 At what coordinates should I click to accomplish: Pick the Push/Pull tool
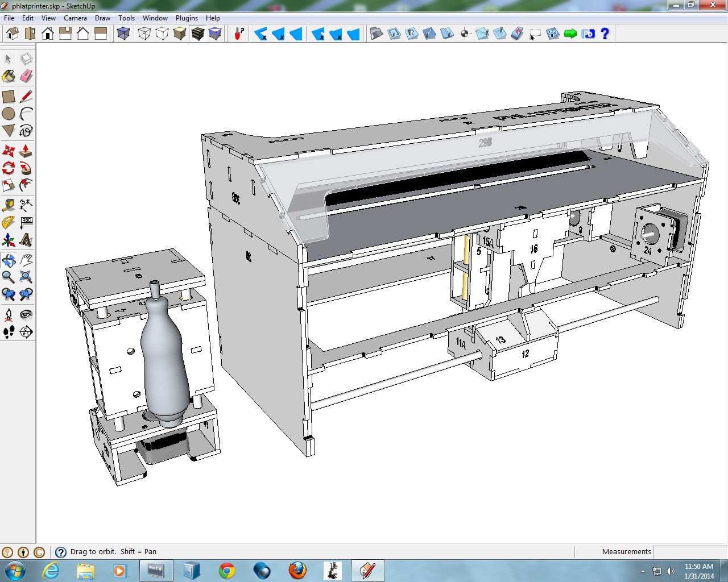26,151
